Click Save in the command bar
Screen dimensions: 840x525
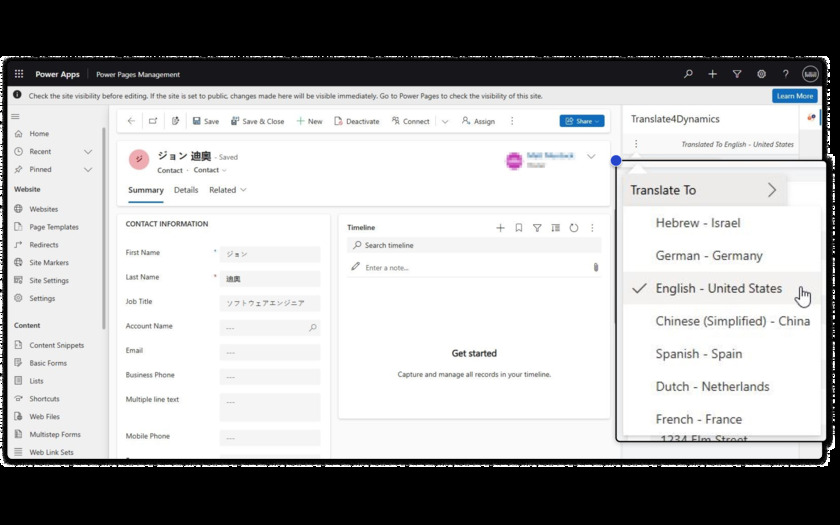click(206, 121)
